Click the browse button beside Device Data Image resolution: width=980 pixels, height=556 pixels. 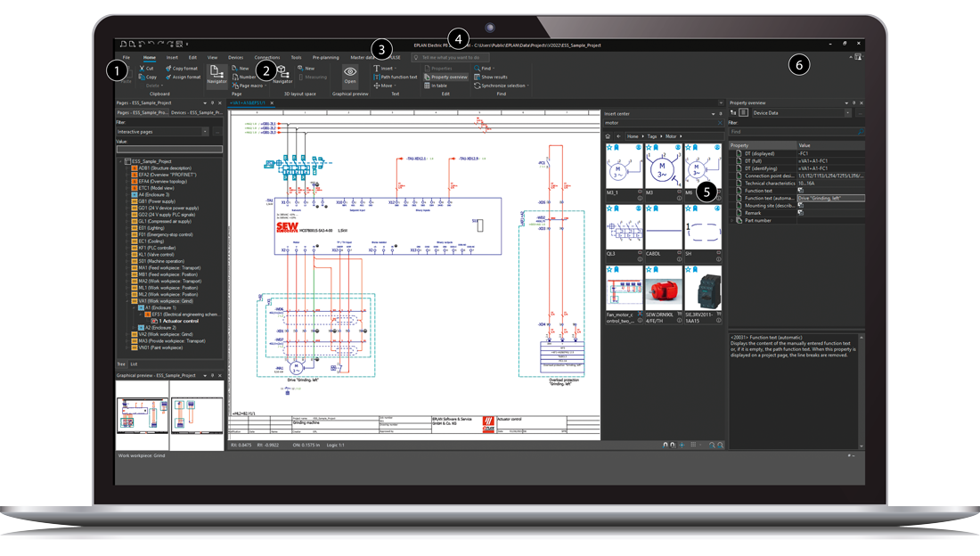point(860,112)
